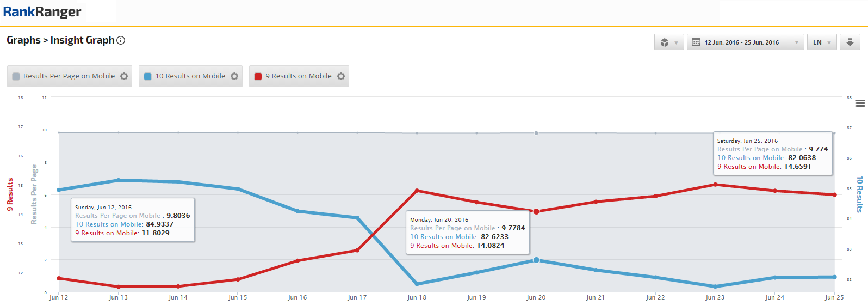Go to Graphs breadcrumb

click(23, 40)
